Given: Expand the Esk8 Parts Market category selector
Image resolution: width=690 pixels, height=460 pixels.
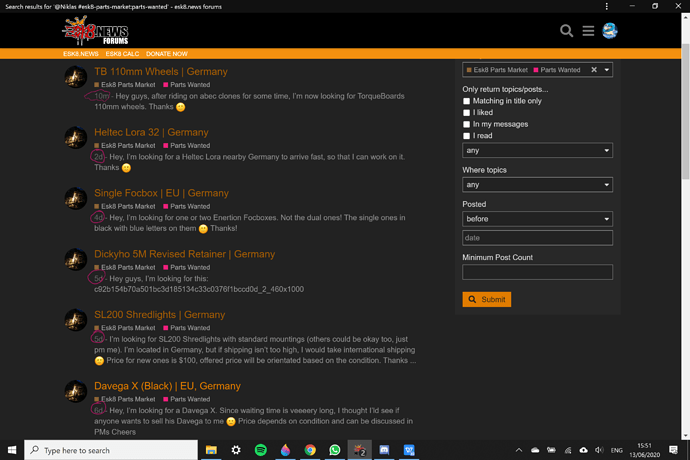Looking at the screenshot, I should click(607, 70).
